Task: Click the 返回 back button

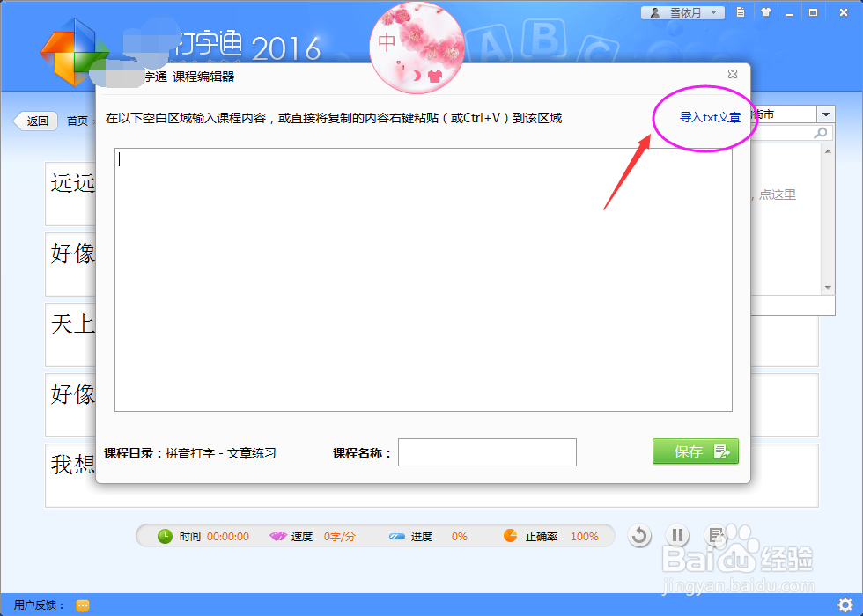Action: [35, 121]
